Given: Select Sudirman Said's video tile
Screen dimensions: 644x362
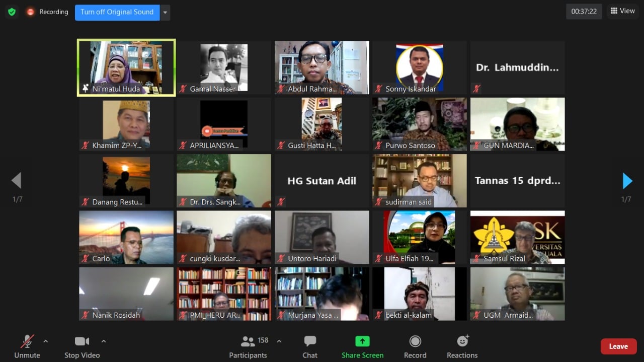Looking at the screenshot, I should [419, 180].
